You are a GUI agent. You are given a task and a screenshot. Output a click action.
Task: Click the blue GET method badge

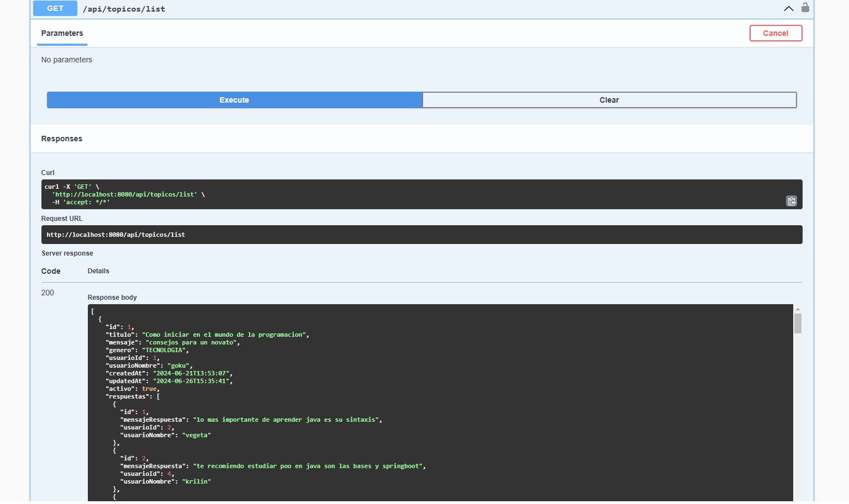click(55, 8)
